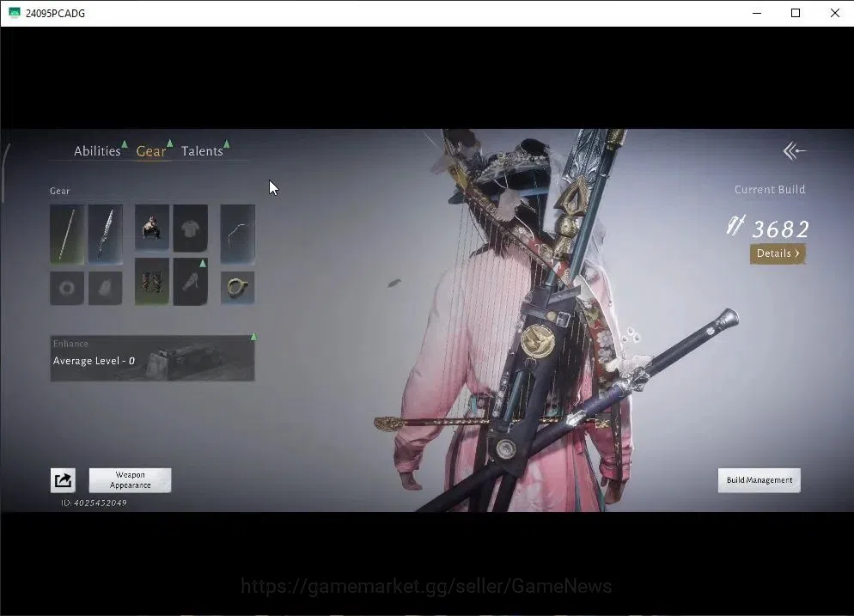Image resolution: width=854 pixels, height=616 pixels.
Task: Open the empty ring-shaped accessory slot
Action: (67, 288)
